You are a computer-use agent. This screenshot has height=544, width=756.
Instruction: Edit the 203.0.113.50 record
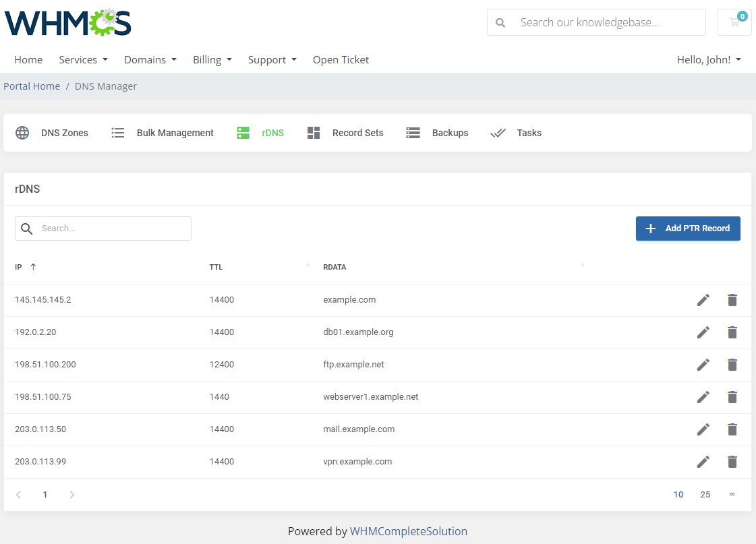click(x=703, y=429)
